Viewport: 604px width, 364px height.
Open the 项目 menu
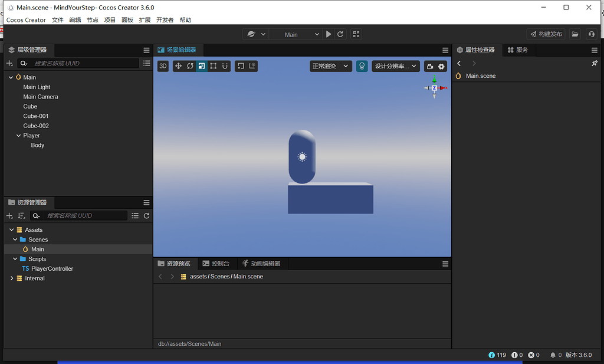pos(110,19)
